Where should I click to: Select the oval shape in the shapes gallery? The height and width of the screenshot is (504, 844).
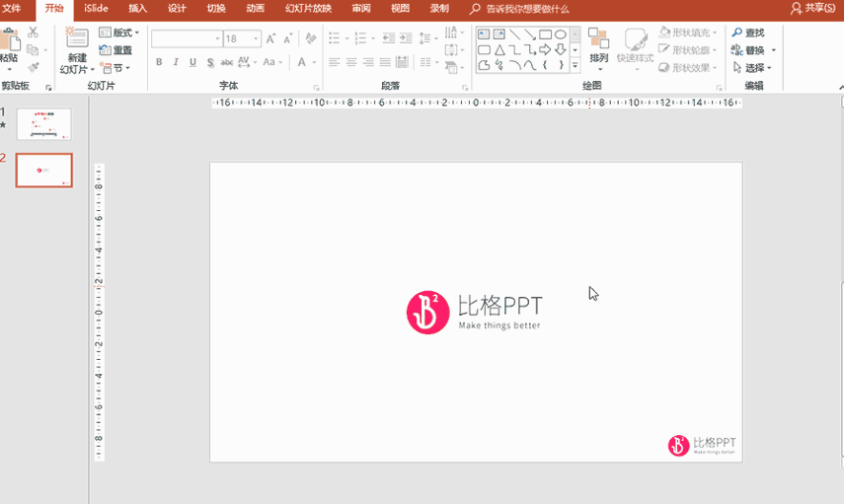(x=560, y=34)
